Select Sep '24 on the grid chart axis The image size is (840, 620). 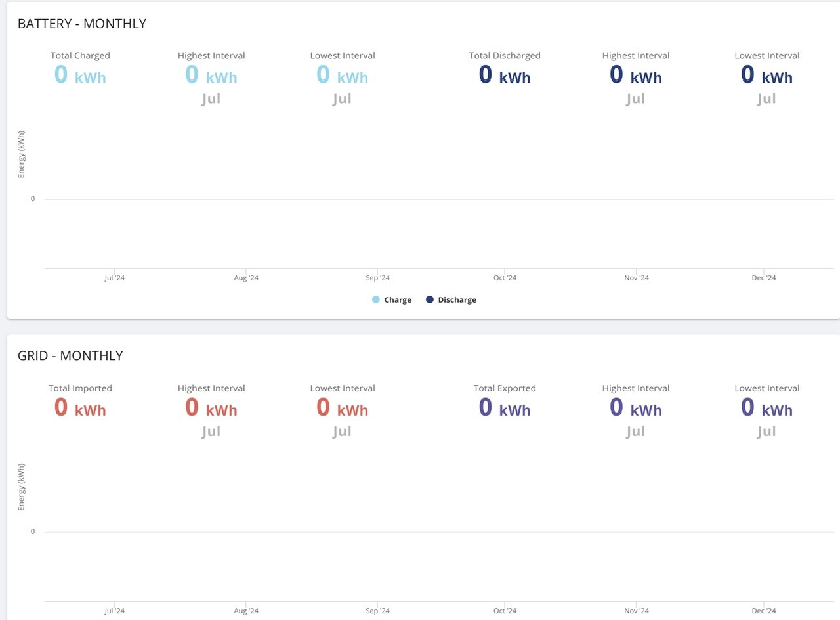[x=377, y=611]
